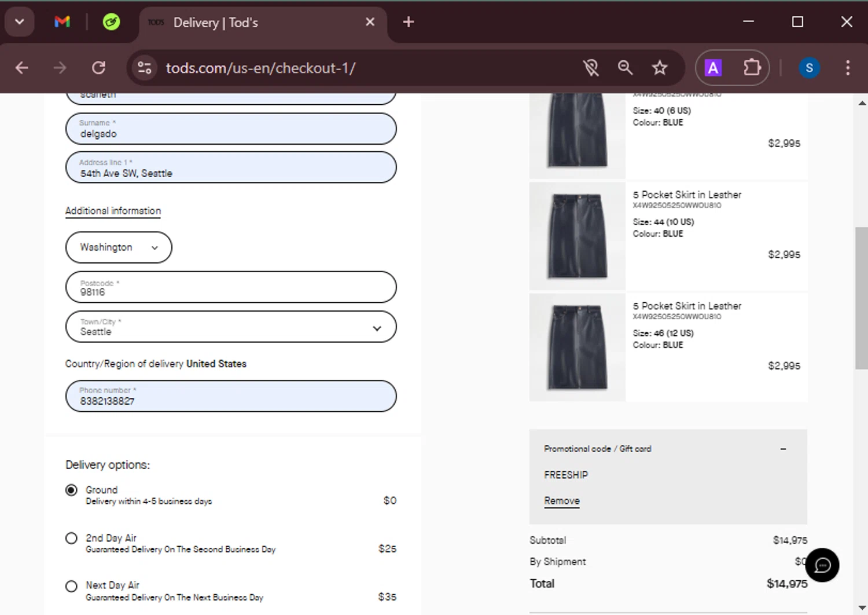The height and width of the screenshot is (615, 868).
Task: Open the location blocked indicator icon
Action: coord(591,68)
